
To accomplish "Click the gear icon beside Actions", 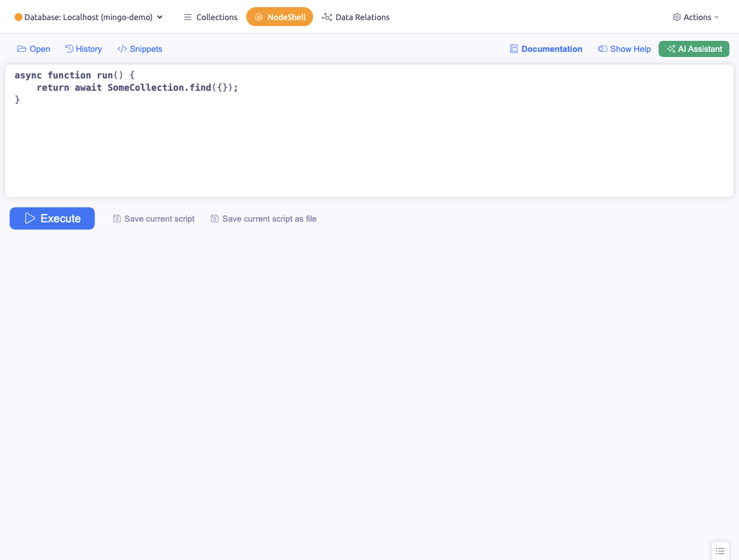I will [676, 17].
